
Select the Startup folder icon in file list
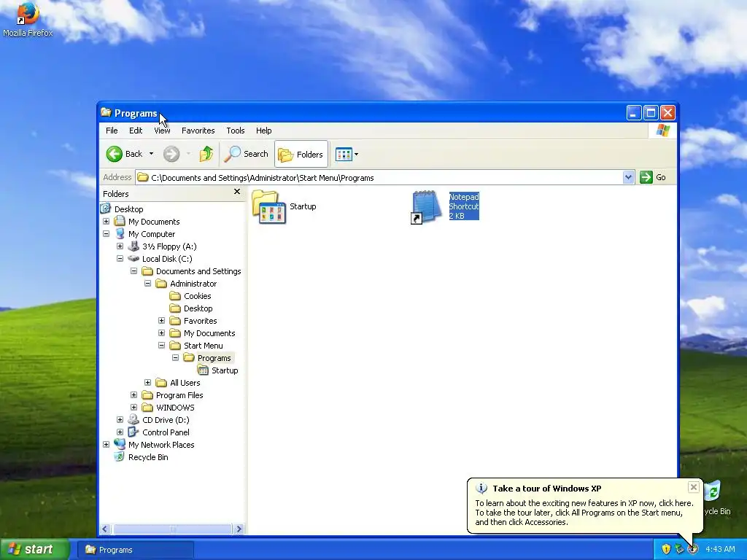(269, 206)
